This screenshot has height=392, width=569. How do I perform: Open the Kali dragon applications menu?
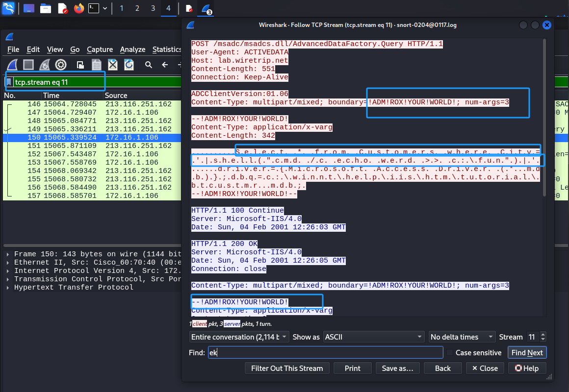(x=8, y=8)
